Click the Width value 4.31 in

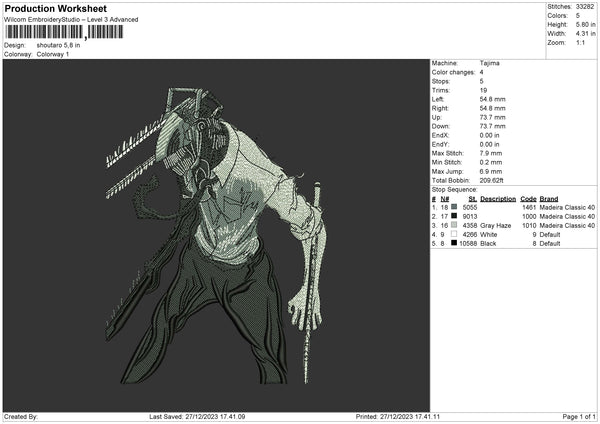coord(585,34)
